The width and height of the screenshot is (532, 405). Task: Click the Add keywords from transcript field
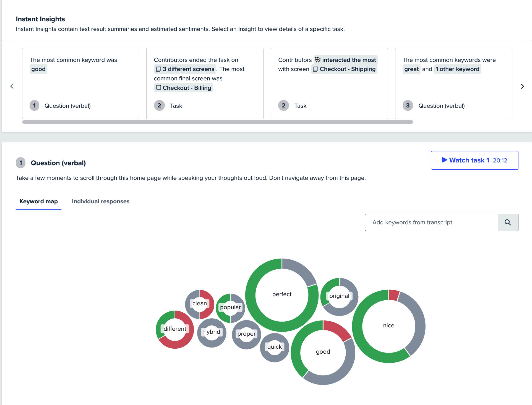[431, 222]
